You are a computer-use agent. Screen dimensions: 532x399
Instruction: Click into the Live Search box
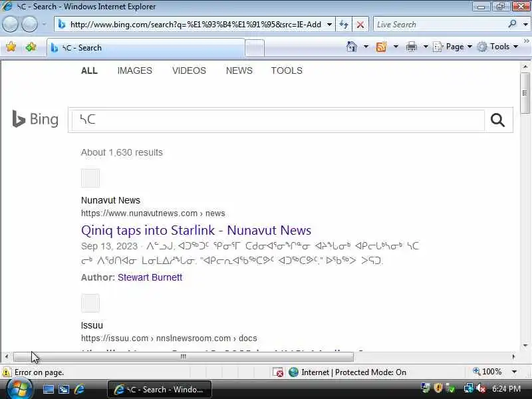440,25
